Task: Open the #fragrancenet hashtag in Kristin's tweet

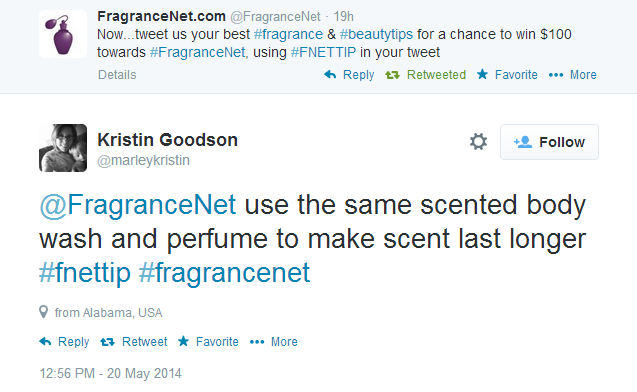Action: coord(224,273)
